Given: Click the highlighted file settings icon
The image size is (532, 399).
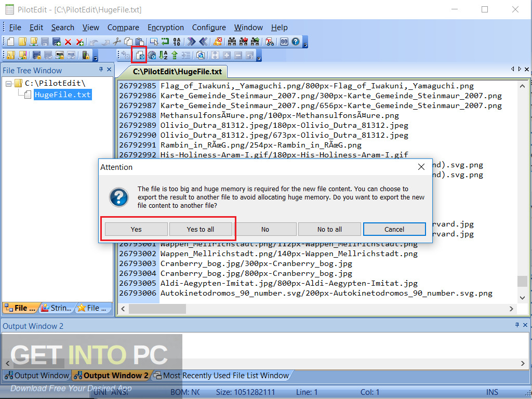Looking at the screenshot, I should click(x=139, y=55).
